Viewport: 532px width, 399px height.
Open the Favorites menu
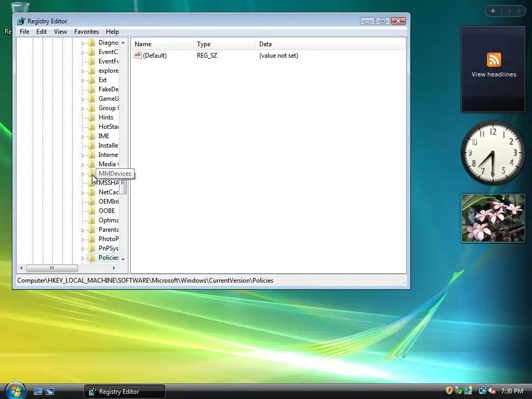[86, 32]
